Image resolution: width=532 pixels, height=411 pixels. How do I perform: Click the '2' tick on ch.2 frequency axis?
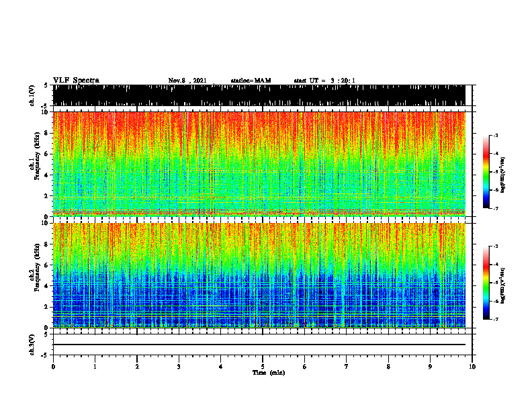pyautogui.click(x=46, y=307)
